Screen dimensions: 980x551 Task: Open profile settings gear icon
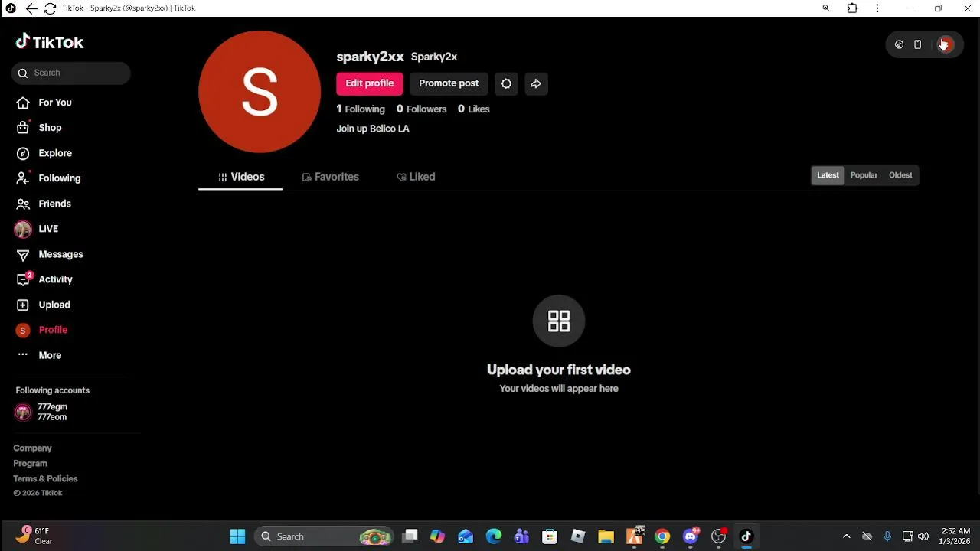coord(506,83)
